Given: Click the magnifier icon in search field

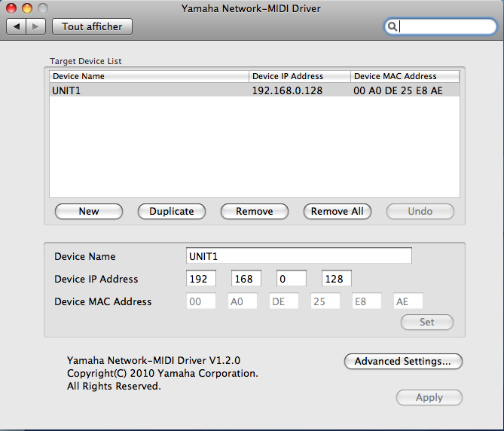Looking at the screenshot, I should 393,26.
